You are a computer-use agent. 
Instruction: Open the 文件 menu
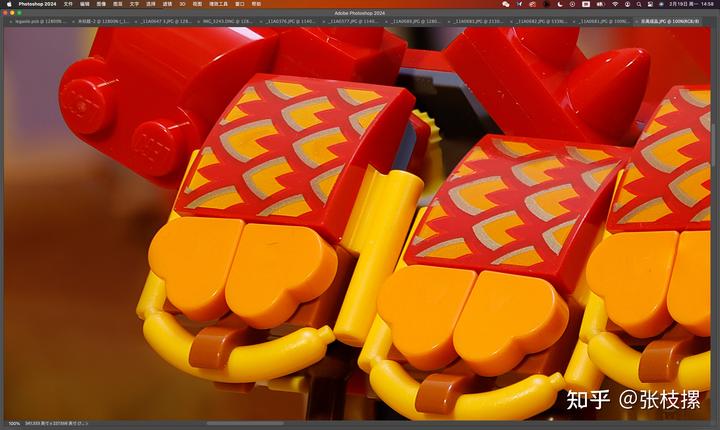click(x=68, y=4)
